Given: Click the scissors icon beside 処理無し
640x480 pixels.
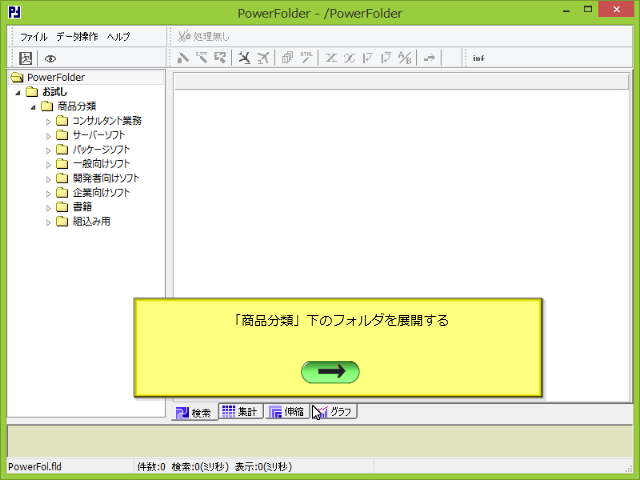Looking at the screenshot, I should [x=184, y=36].
